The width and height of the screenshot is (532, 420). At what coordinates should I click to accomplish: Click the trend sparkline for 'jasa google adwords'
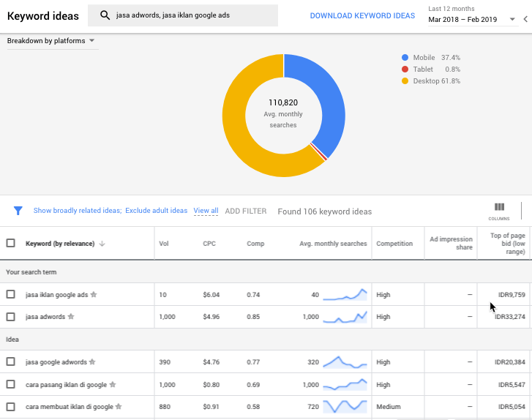coord(345,362)
